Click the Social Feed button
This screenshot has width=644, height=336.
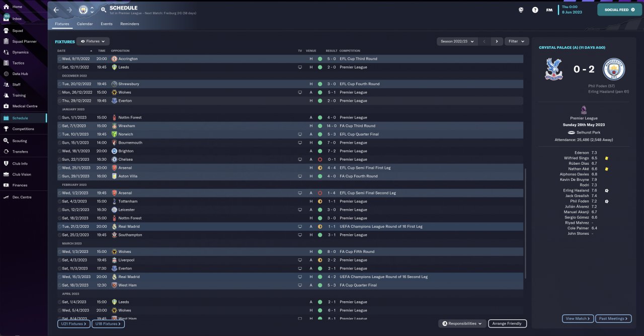(619, 10)
